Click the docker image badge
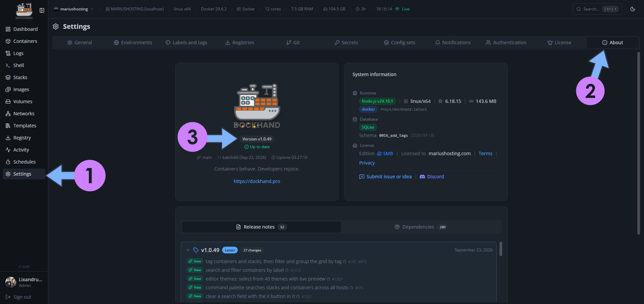This screenshot has height=304, width=644. coord(368,109)
